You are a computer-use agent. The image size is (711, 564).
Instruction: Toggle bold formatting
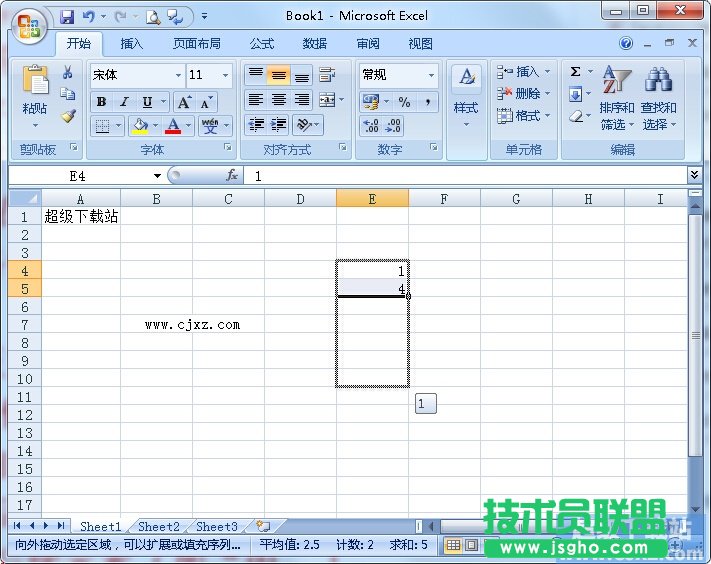coord(101,102)
